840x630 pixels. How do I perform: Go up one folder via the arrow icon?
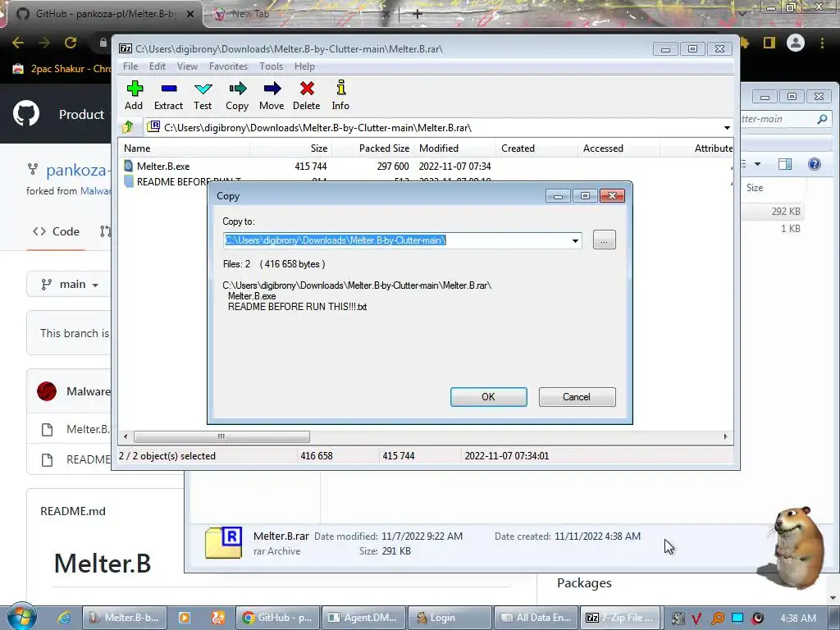pyautogui.click(x=128, y=127)
